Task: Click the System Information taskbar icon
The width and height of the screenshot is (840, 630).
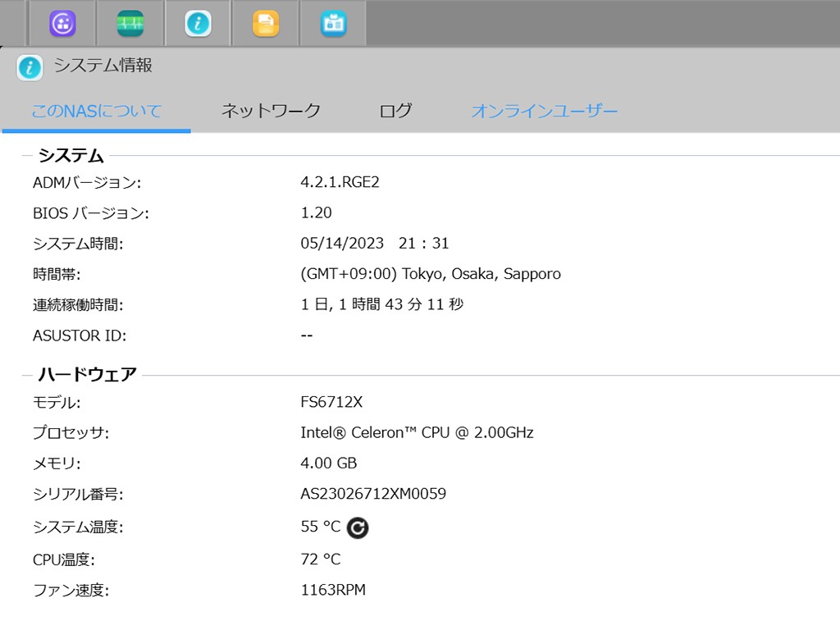Action: click(x=198, y=24)
